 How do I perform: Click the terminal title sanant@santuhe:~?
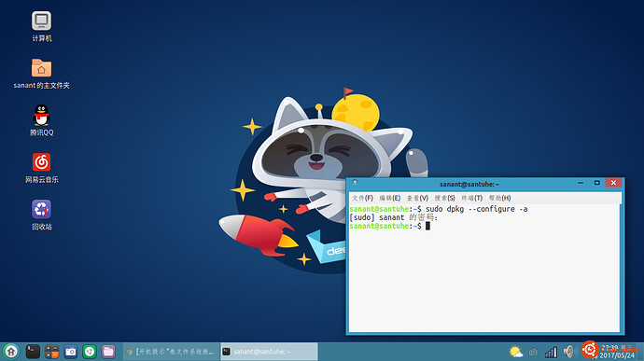tap(469, 184)
